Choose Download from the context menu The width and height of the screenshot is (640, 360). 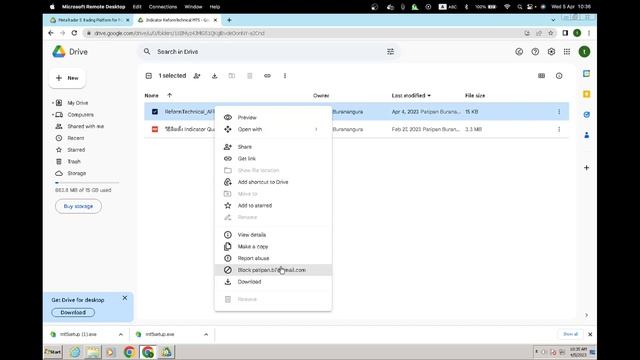(x=273, y=282)
